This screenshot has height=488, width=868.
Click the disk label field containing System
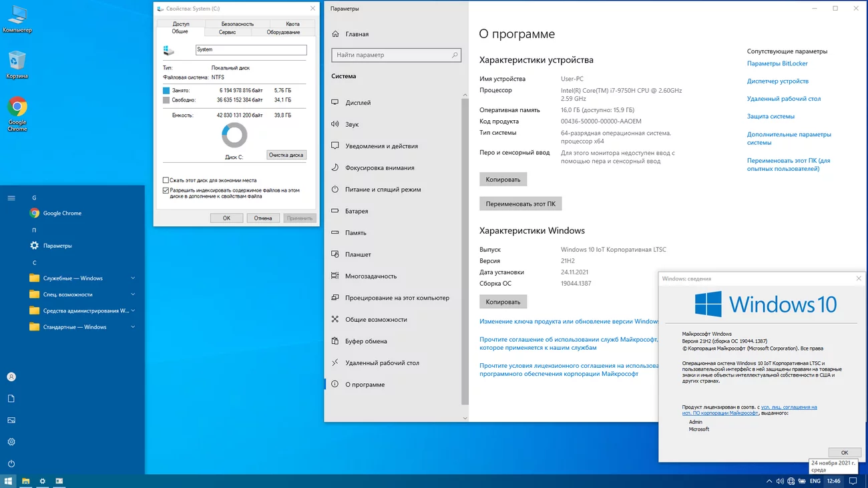[x=251, y=50]
